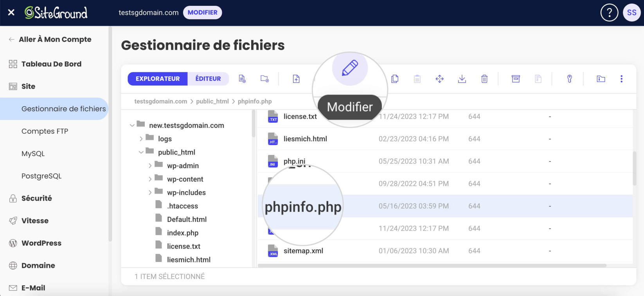Click the php.ini file icon in list

[x=273, y=161]
